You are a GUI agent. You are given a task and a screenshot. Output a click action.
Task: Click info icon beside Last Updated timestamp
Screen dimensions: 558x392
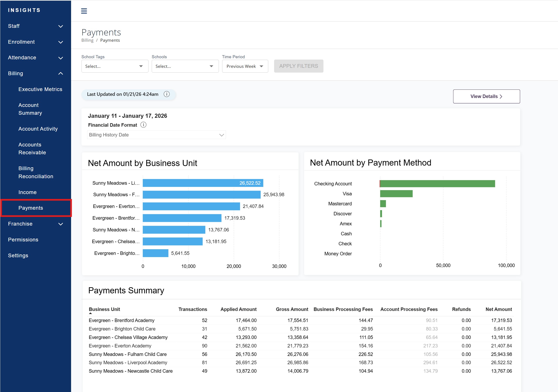[x=167, y=94]
